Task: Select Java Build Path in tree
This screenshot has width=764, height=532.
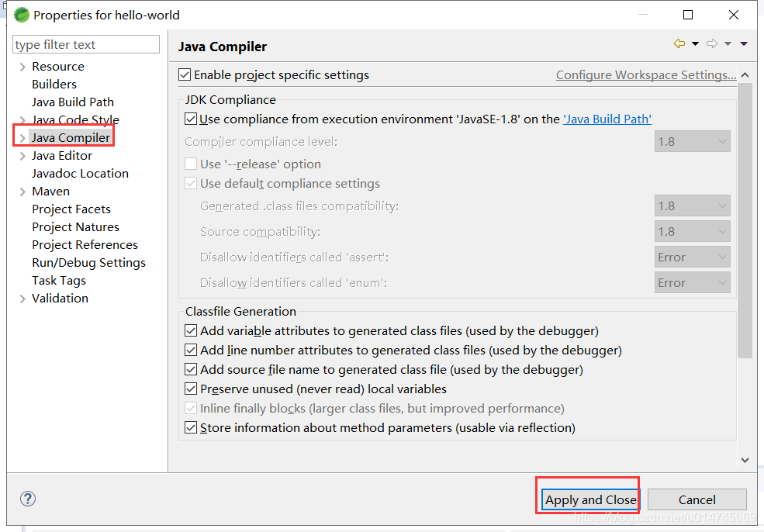Action: click(x=73, y=102)
